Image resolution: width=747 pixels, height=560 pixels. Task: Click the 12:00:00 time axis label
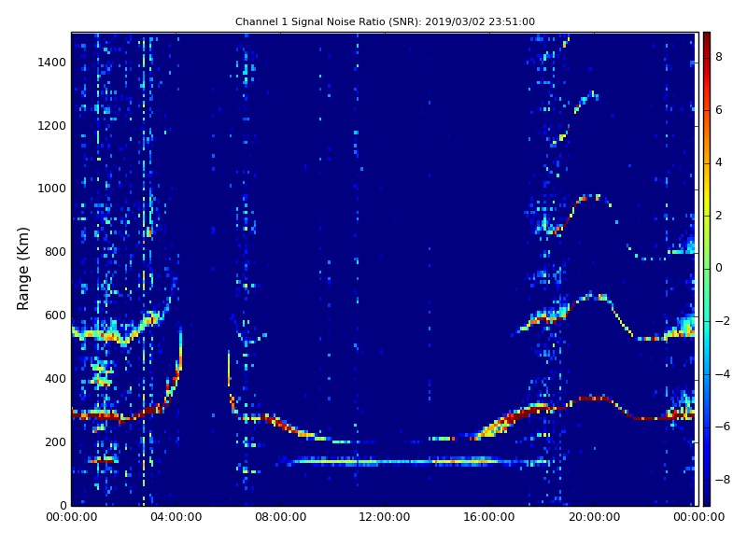pyautogui.click(x=385, y=517)
